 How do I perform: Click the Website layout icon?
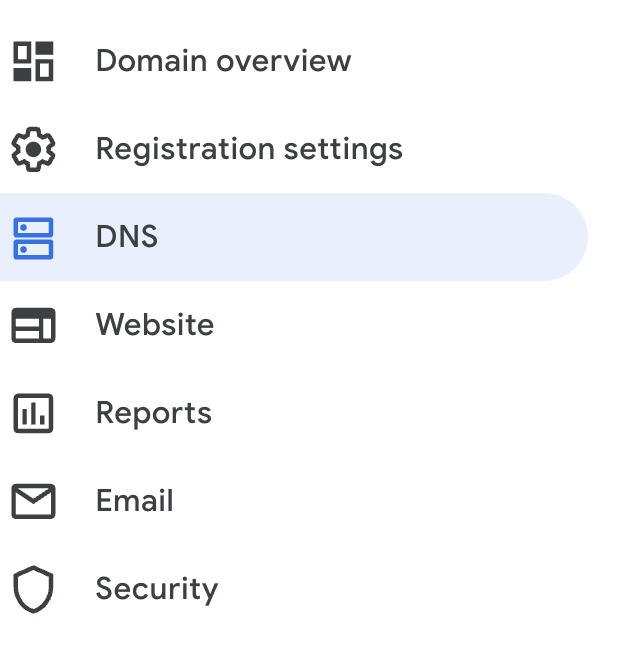tap(33, 326)
